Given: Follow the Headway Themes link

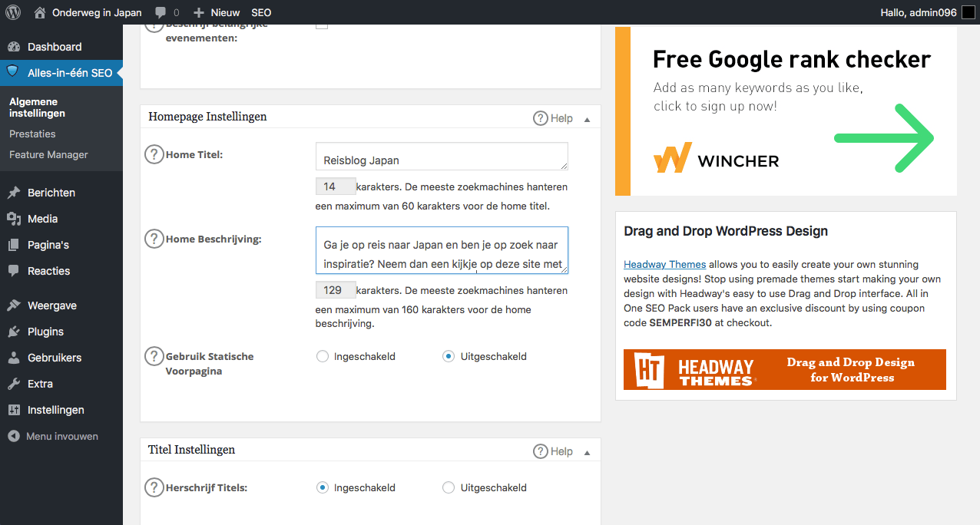Looking at the screenshot, I should [664, 265].
